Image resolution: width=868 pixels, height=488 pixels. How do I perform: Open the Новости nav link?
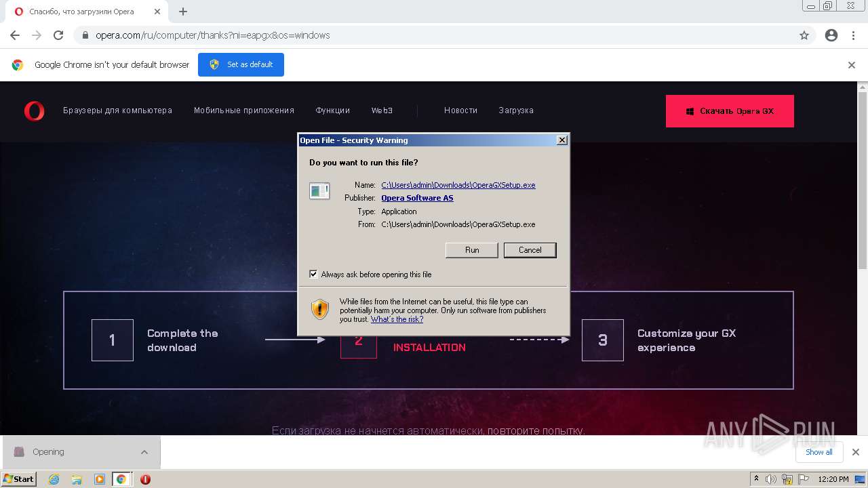(x=460, y=110)
